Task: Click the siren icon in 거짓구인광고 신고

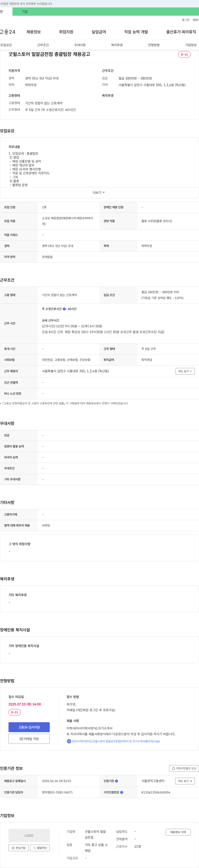Action: (x=173, y=769)
